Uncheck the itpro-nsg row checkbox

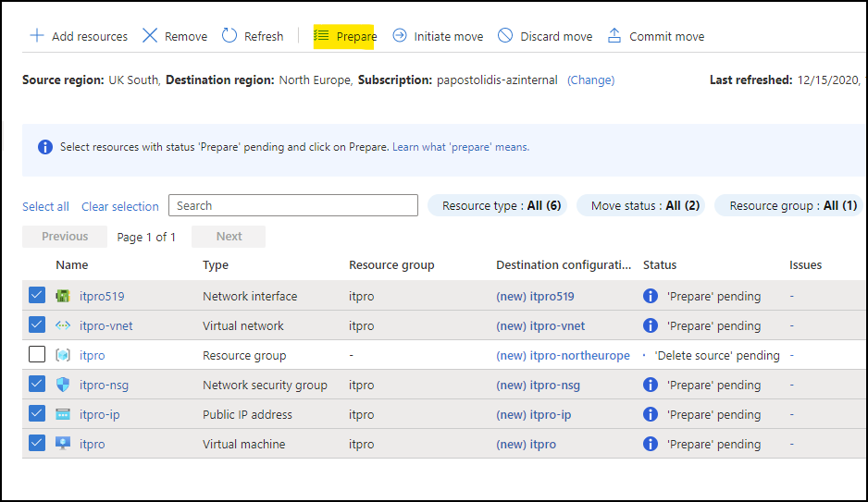point(37,385)
